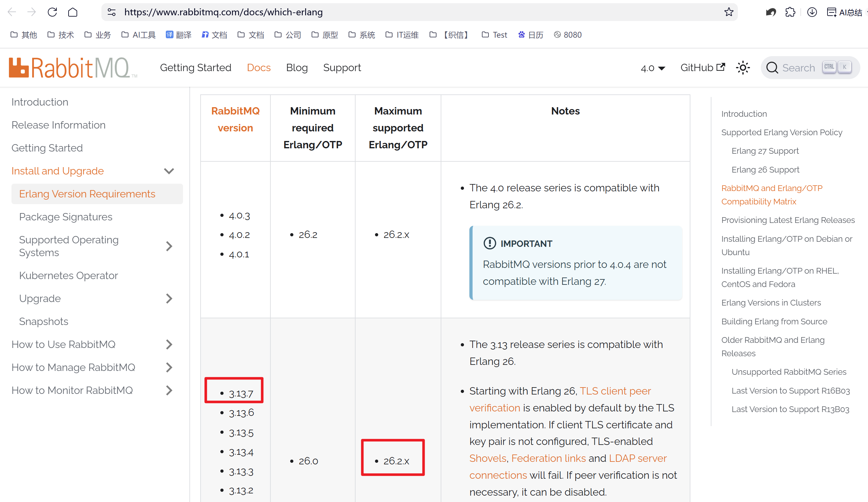This screenshot has width=868, height=502.
Task: Jump to Last Version to Support R16B03
Action: 791,390
